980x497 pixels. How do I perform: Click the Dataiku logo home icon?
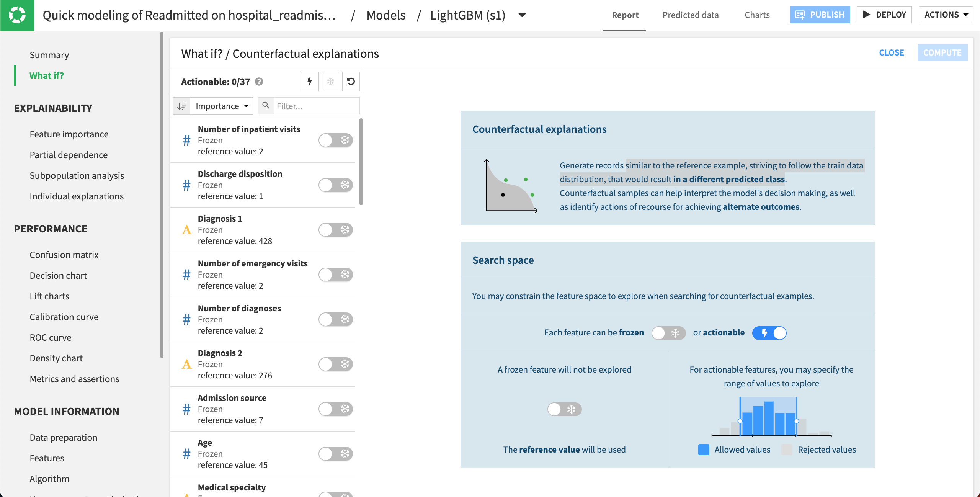[17, 15]
